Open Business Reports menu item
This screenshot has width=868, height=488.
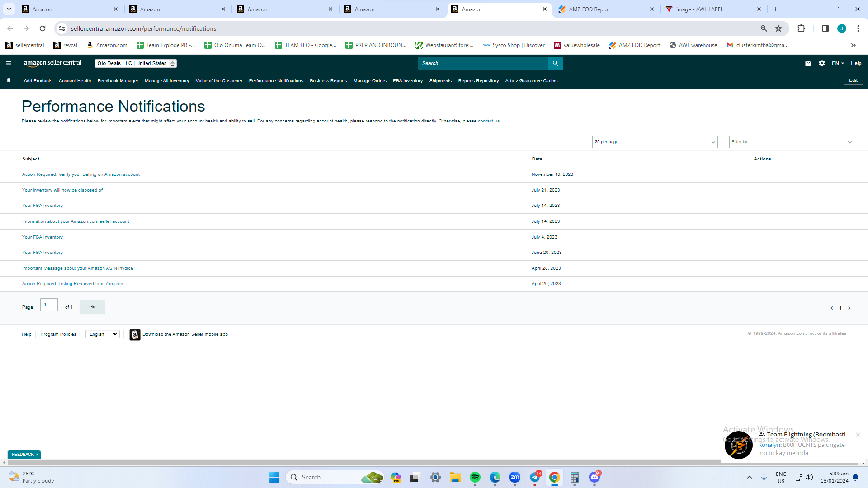(x=328, y=81)
